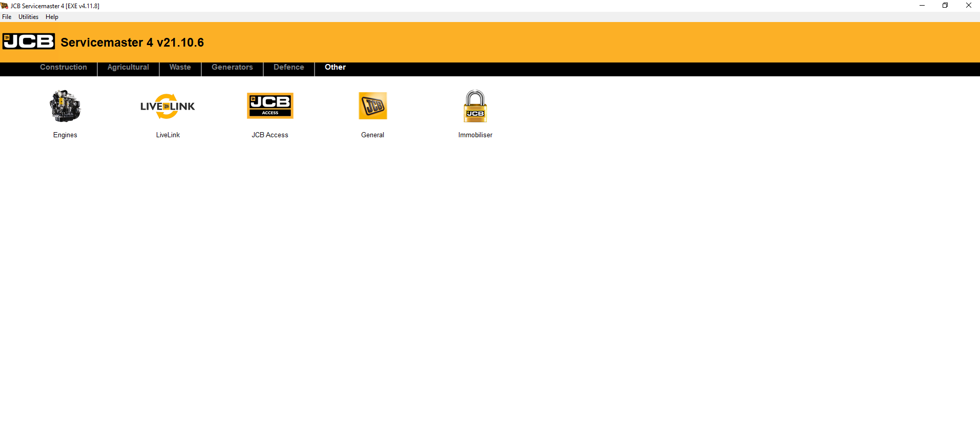The height and width of the screenshot is (443, 980).
Task: Select the General JCB icon
Action: (372, 106)
